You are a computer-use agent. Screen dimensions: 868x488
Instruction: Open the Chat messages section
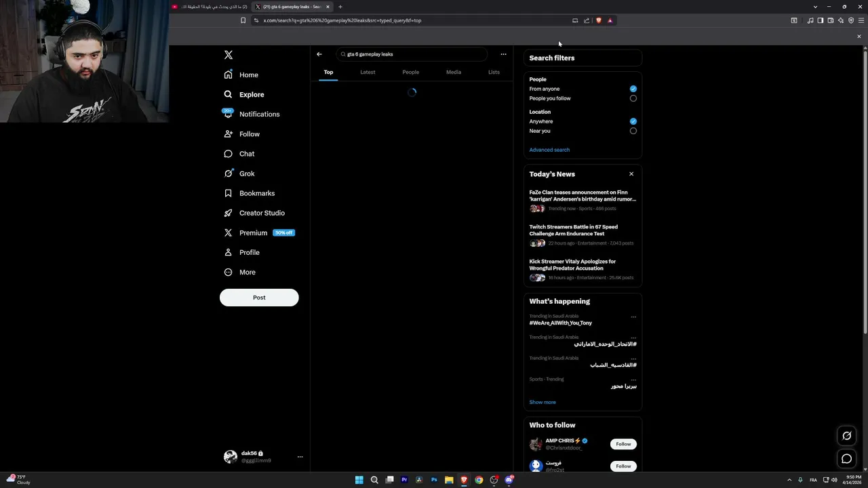(239, 154)
